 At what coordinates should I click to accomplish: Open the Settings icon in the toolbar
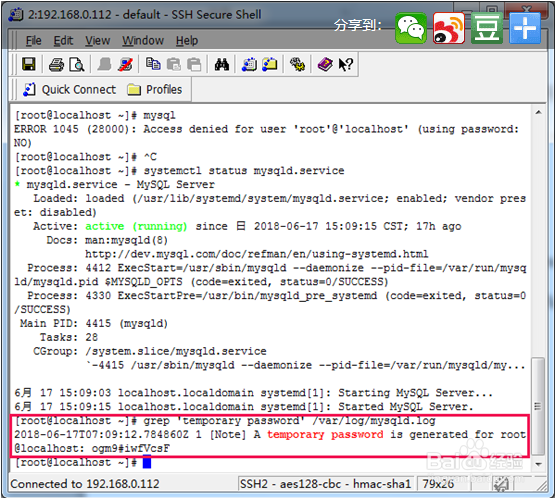297,65
